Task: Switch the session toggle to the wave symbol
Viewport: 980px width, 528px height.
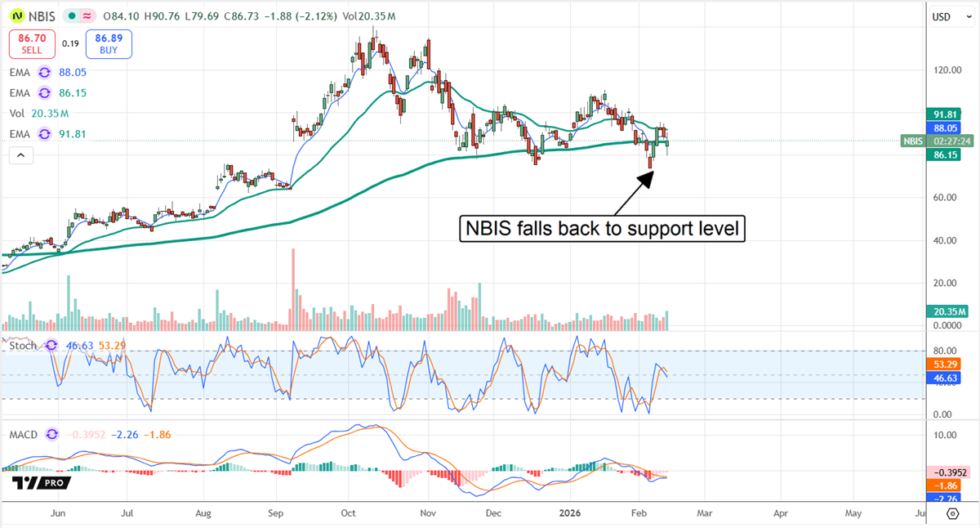Action: pyautogui.click(x=86, y=16)
